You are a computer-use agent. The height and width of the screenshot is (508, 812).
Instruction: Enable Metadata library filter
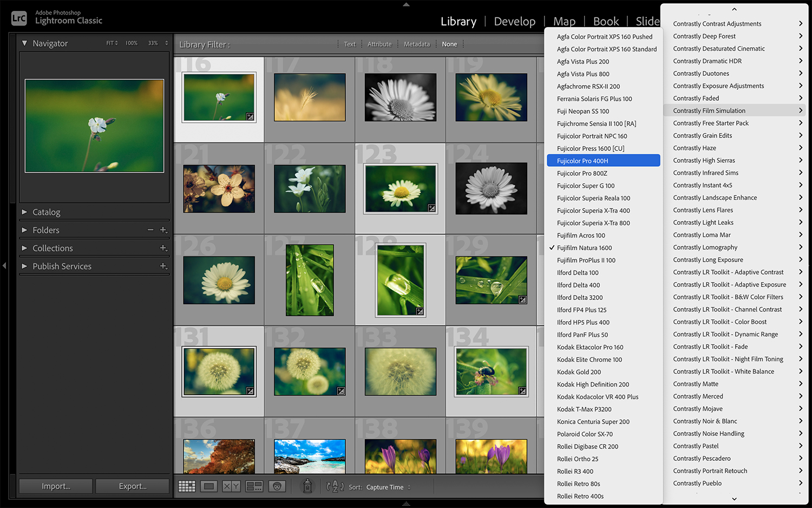pos(417,44)
